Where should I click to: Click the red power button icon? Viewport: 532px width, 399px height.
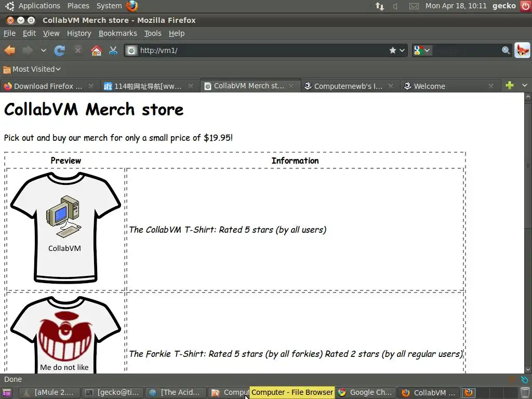tap(526, 6)
